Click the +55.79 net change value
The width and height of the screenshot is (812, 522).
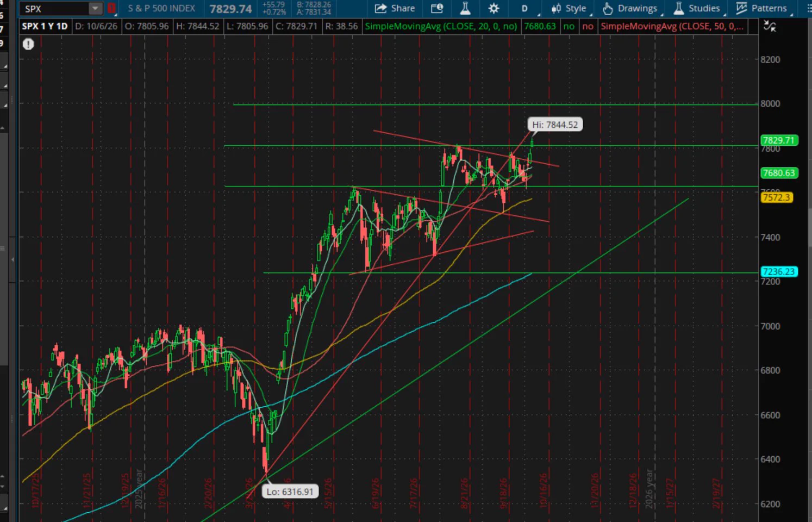pyautogui.click(x=273, y=5)
